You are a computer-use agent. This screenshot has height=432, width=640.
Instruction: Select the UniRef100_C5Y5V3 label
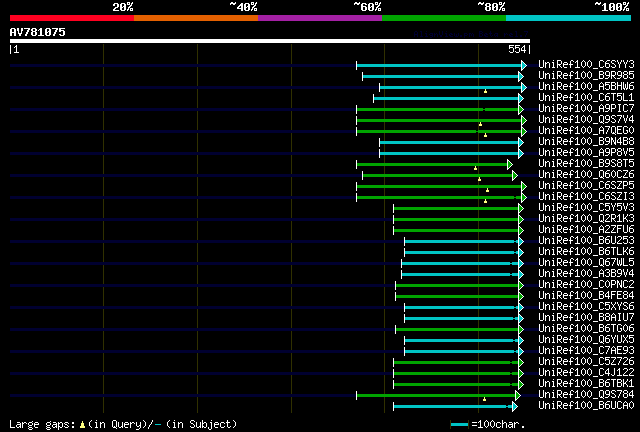tap(586, 208)
